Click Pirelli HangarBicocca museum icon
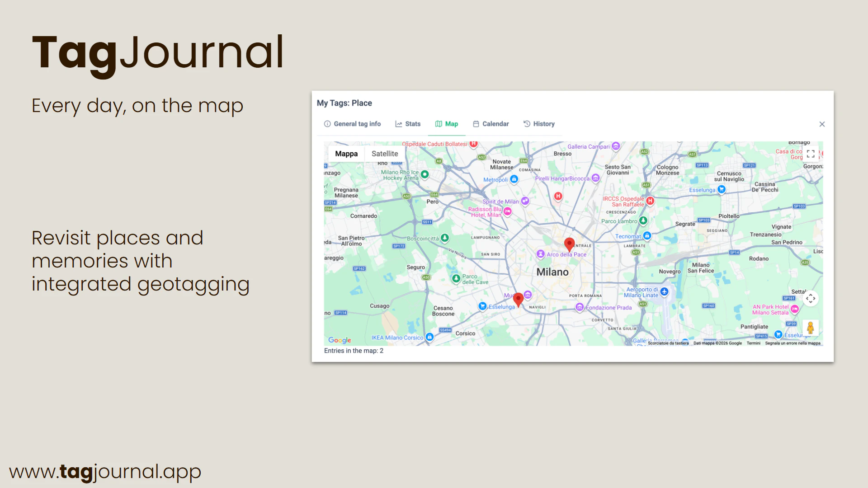The image size is (868, 488). [x=596, y=178]
